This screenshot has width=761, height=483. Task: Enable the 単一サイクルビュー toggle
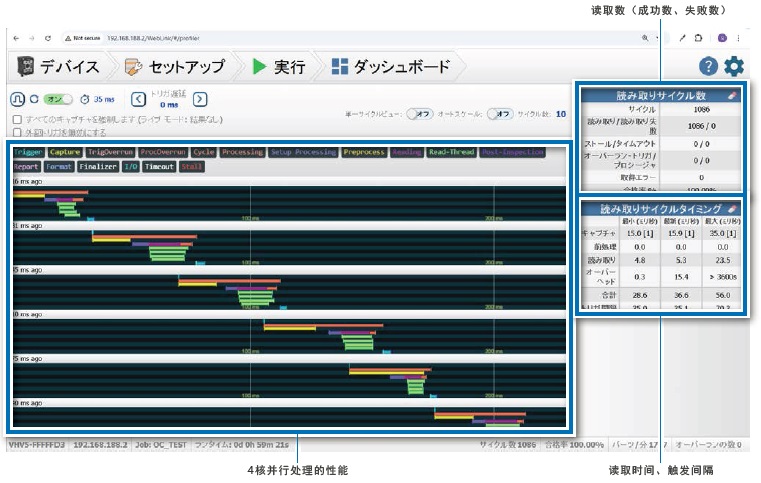pyautogui.click(x=420, y=114)
